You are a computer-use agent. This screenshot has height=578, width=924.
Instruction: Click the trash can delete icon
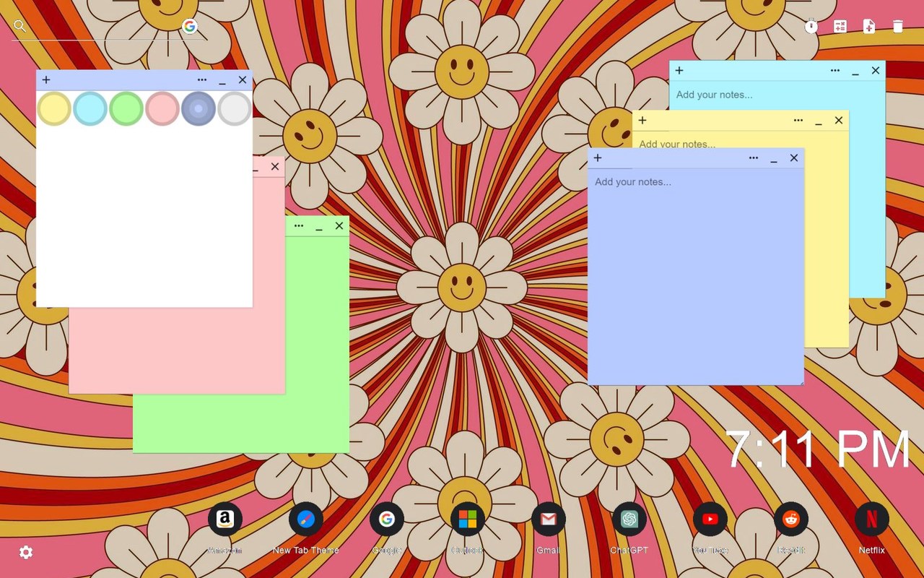tap(898, 27)
